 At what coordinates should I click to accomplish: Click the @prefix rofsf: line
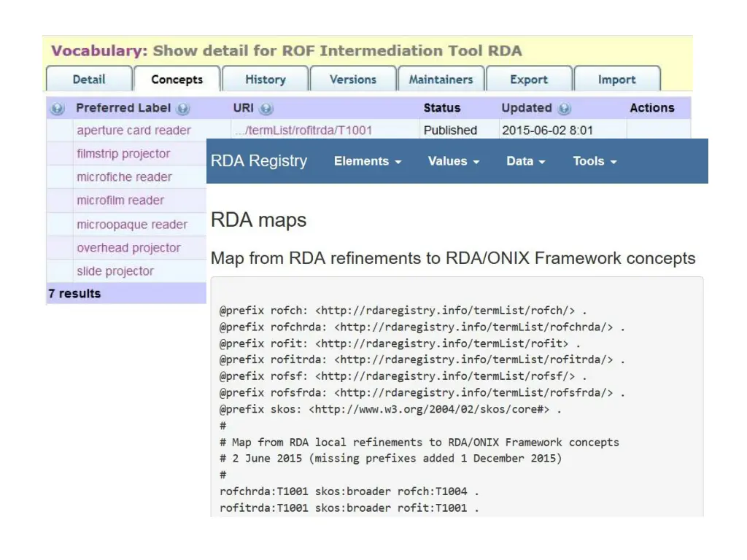pyautogui.click(x=403, y=376)
